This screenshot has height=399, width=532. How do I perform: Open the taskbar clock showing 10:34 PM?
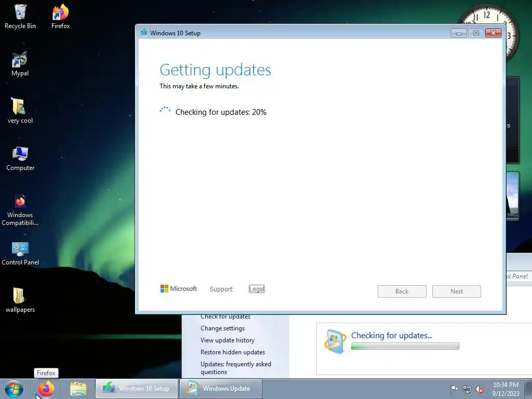[x=506, y=389]
